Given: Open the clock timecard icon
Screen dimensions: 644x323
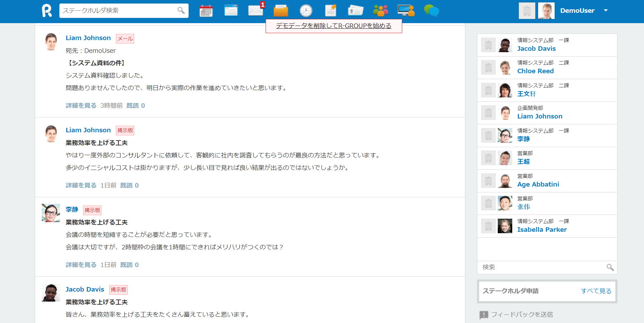Looking at the screenshot, I should pos(306,11).
